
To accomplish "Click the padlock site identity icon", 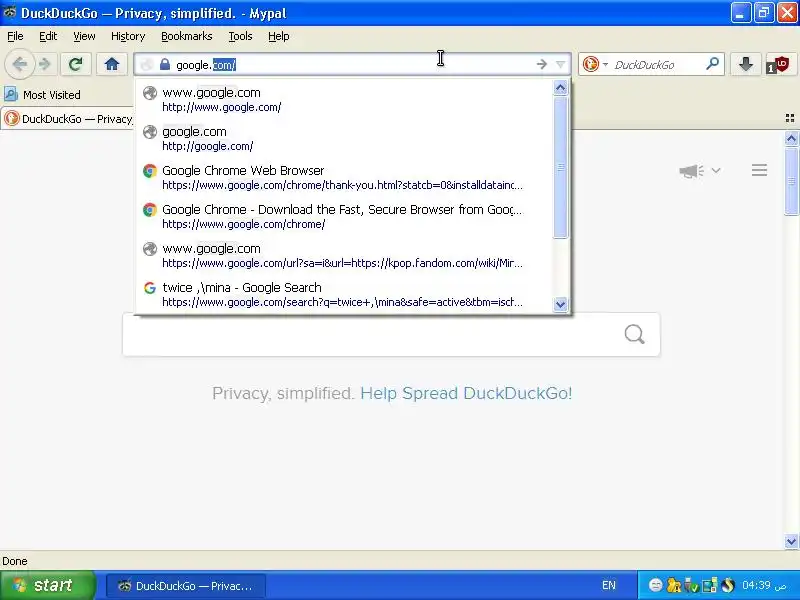I will (164, 64).
